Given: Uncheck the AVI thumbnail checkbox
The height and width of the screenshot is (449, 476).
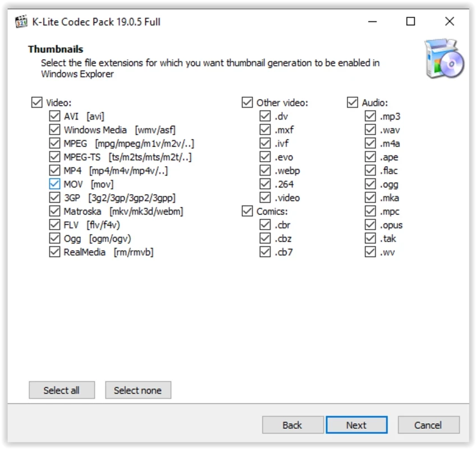Looking at the screenshot, I should tap(54, 116).
